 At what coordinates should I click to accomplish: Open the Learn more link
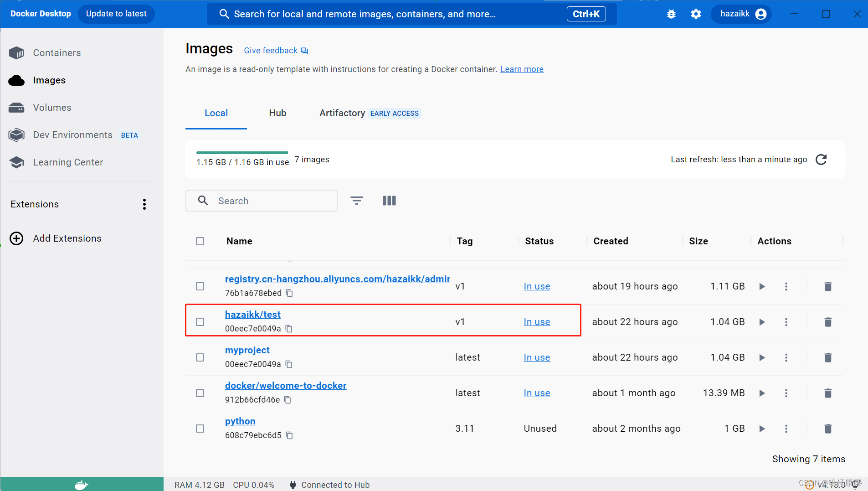tap(522, 69)
